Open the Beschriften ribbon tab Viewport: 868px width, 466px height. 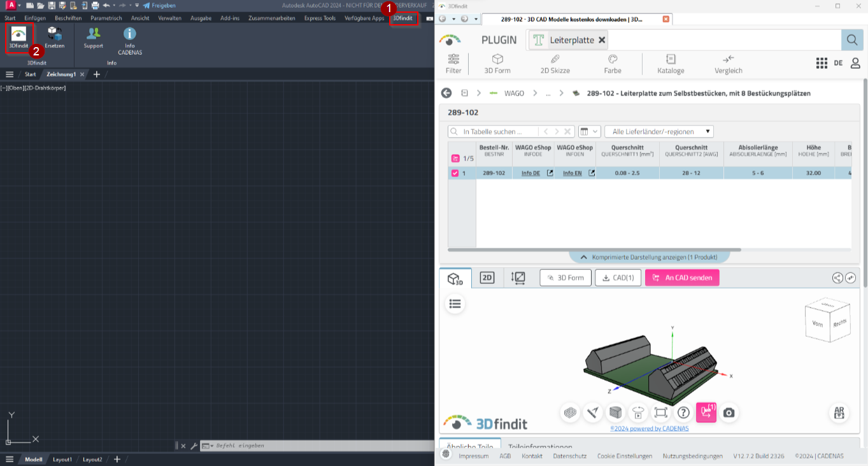[68, 18]
